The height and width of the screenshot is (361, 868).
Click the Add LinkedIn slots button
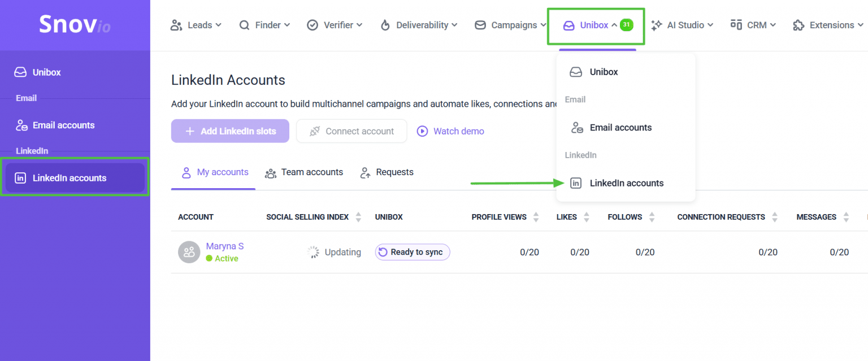point(230,131)
